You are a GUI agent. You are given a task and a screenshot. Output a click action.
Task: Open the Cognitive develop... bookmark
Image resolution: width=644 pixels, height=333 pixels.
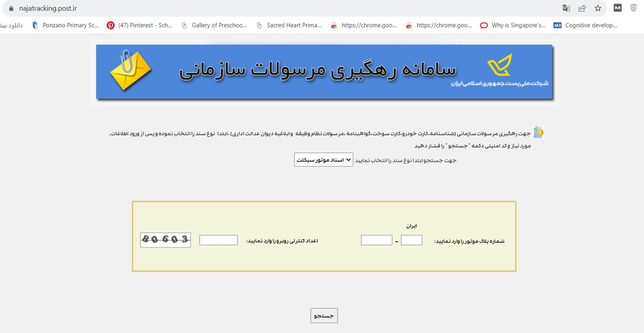[586, 25]
